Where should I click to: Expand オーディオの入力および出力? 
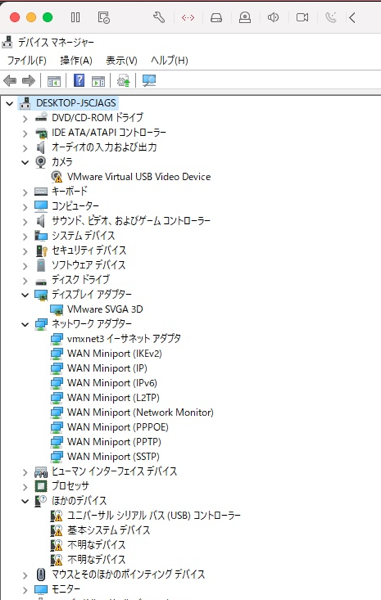pyautogui.click(x=25, y=148)
